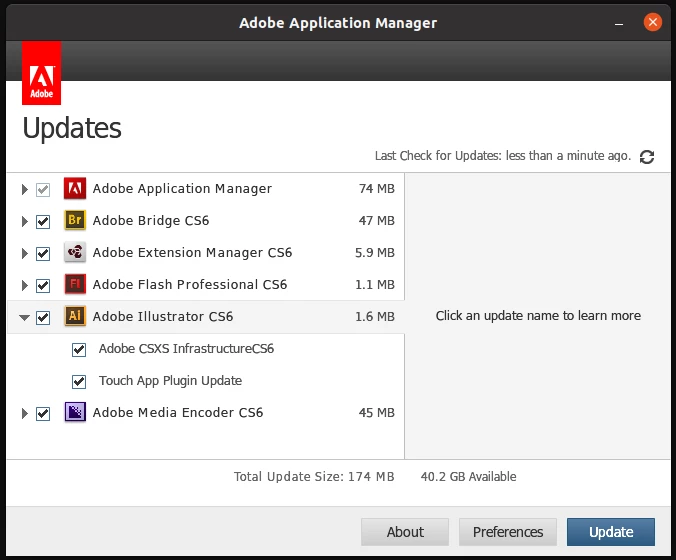676x560 pixels.
Task: Click the Adobe Bridge Br icon
Action: 75,220
